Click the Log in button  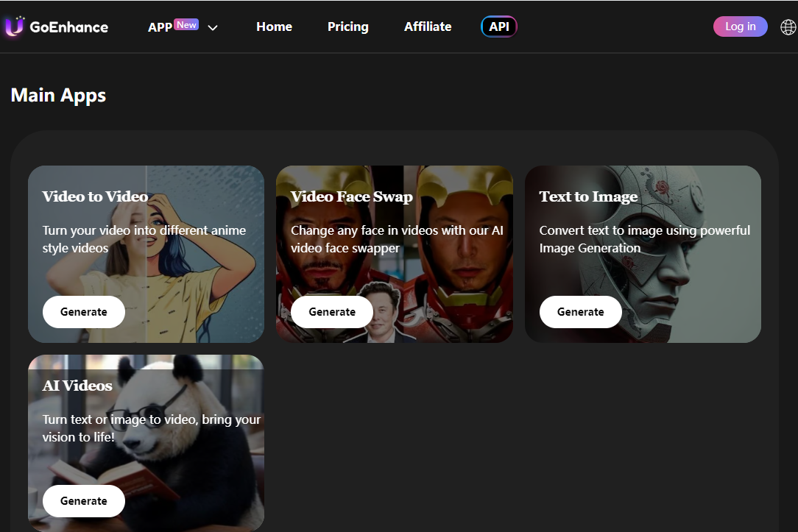tap(741, 26)
